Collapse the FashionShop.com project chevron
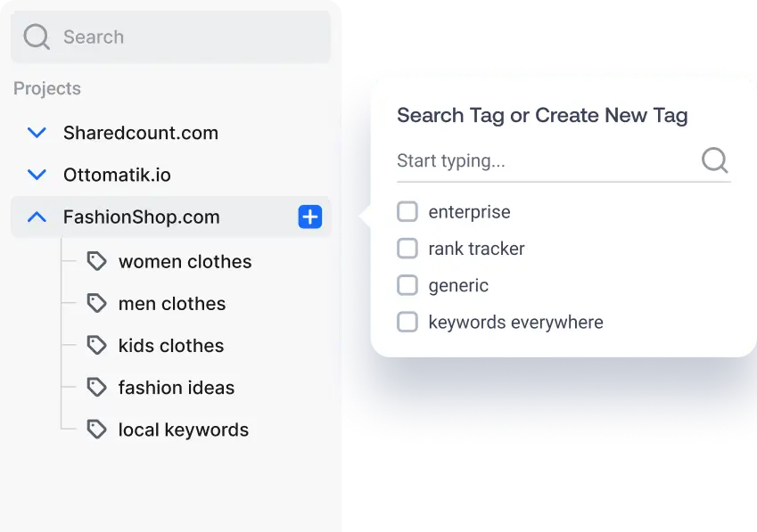This screenshot has width=757, height=532. pos(36,217)
